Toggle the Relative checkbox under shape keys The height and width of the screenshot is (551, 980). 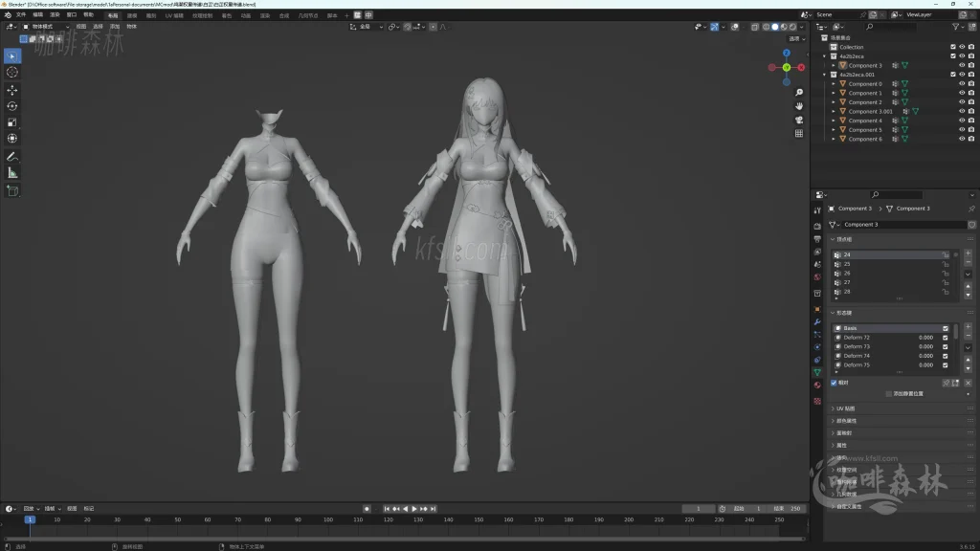[834, 383]
